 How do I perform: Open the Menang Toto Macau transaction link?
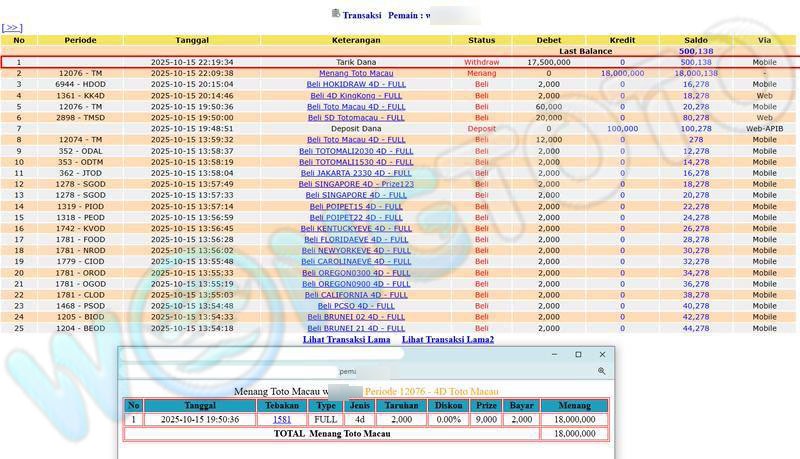[x=356, y=73]
